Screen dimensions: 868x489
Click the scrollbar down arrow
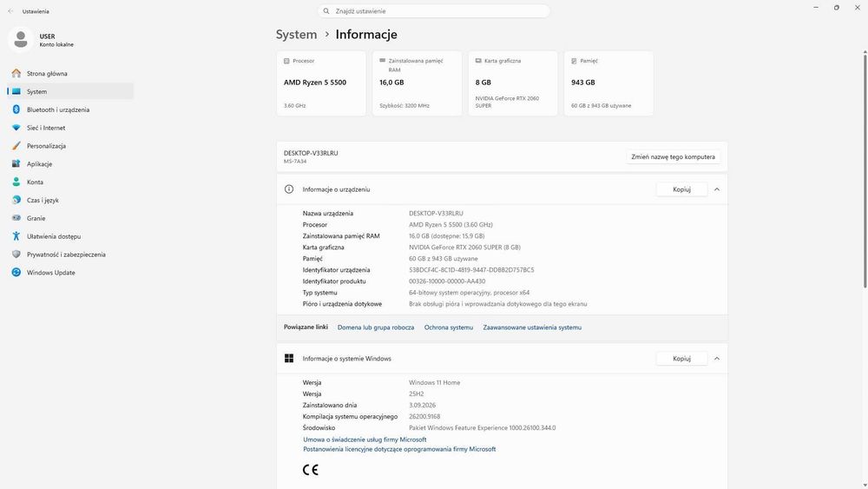[x=865, y=485]
